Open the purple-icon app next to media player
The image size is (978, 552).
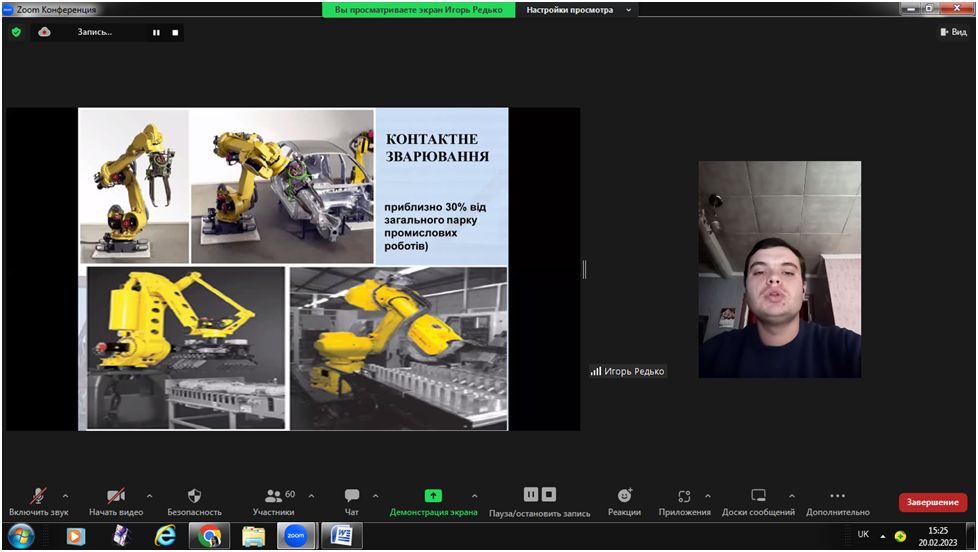[x=120, y=536]
